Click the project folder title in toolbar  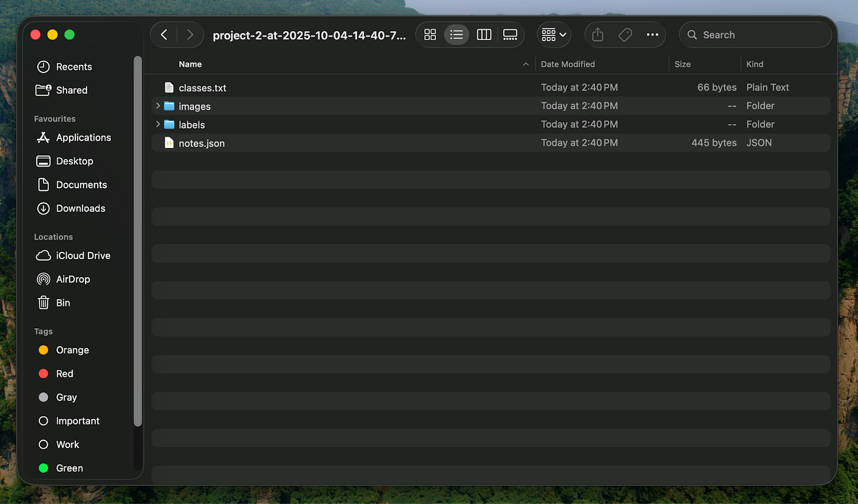tap(309, 35)
